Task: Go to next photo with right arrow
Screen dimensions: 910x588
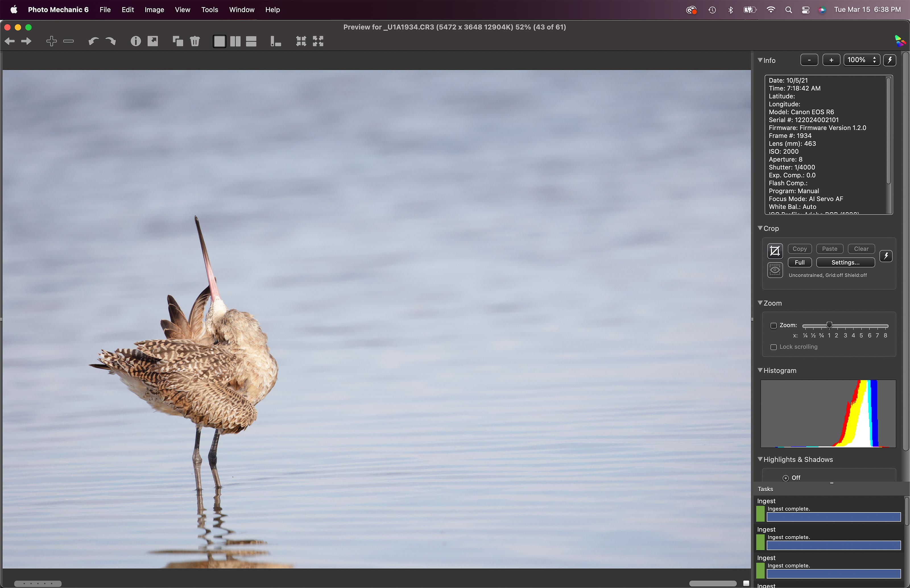Action: click(26, 41)
